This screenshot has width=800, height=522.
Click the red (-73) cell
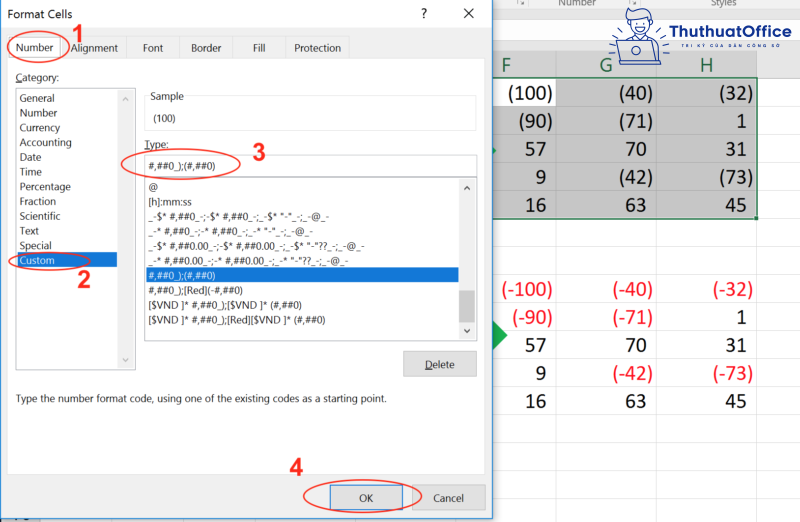[x=706, y=374]
